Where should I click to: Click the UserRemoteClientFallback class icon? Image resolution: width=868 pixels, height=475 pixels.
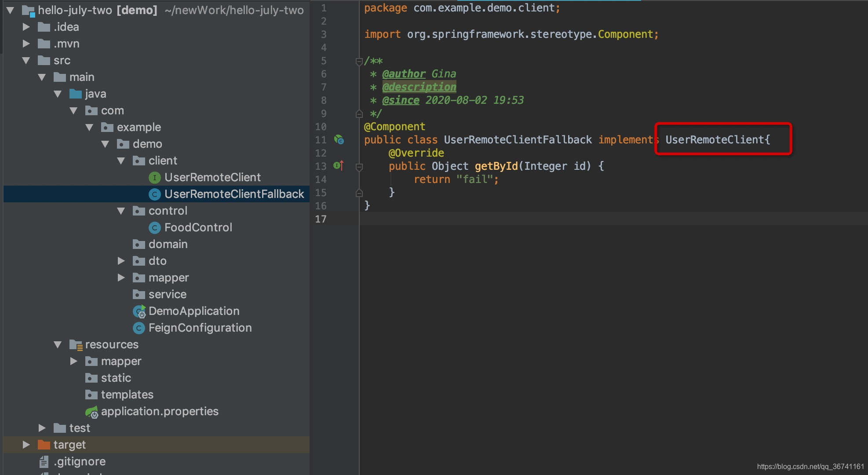154,194
